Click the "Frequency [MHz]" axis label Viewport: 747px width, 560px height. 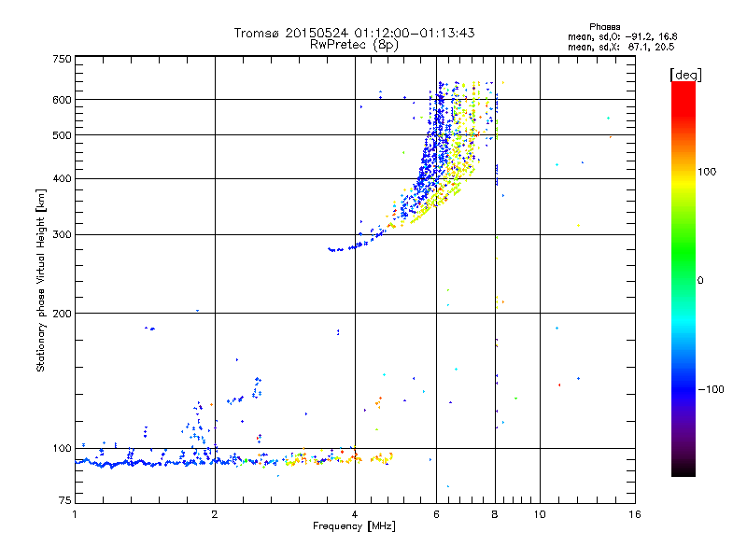(x=354, y=526)
